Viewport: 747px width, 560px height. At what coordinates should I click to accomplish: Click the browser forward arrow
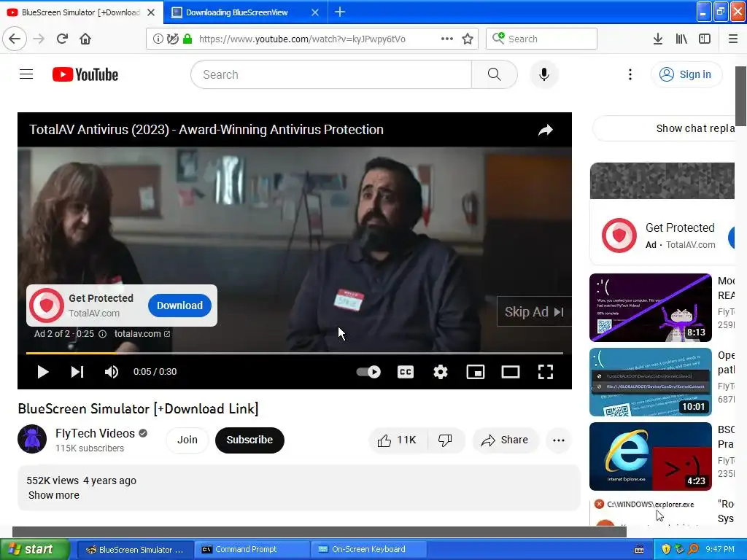coord(39,39)
